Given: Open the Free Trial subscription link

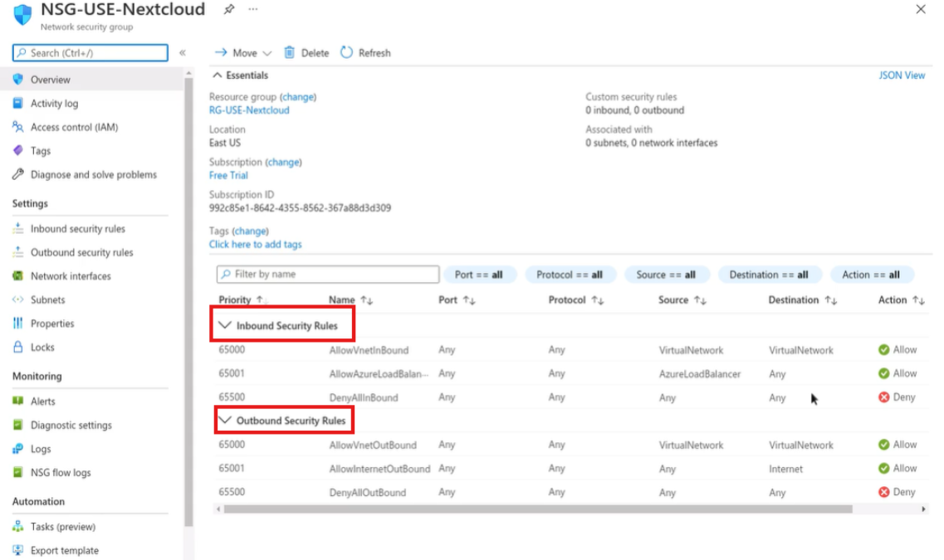Looking at the screenshot, I should point(228,175).
